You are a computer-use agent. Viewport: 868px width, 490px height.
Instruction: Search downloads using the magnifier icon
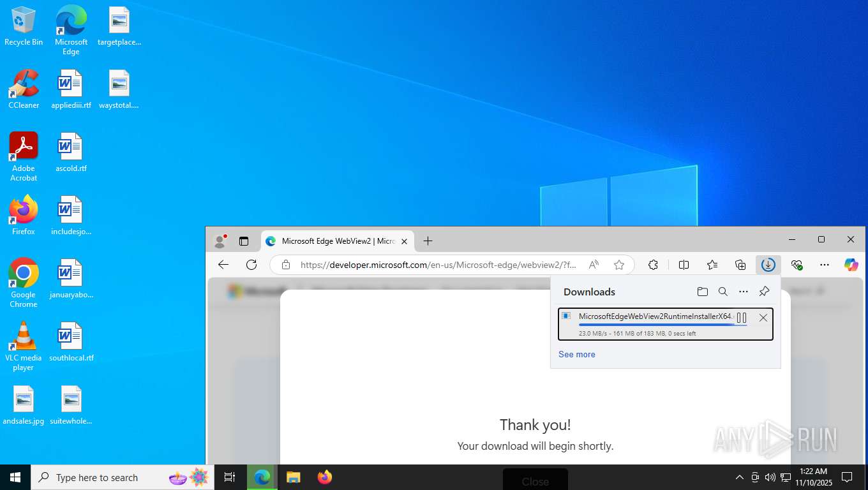click(x=723, y=292)
